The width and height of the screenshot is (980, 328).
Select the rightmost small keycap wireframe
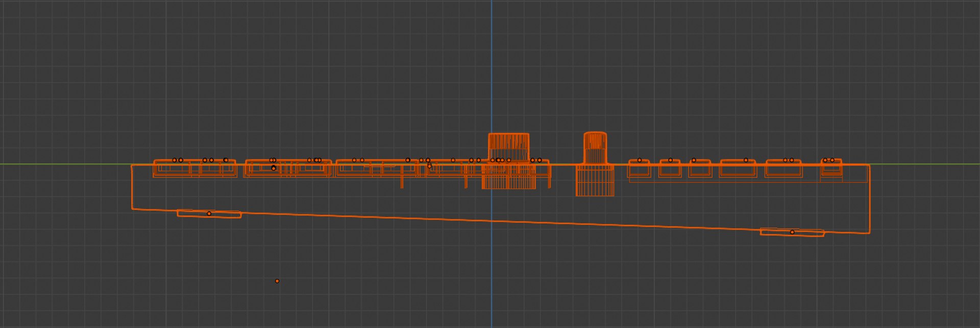point(831,168)
